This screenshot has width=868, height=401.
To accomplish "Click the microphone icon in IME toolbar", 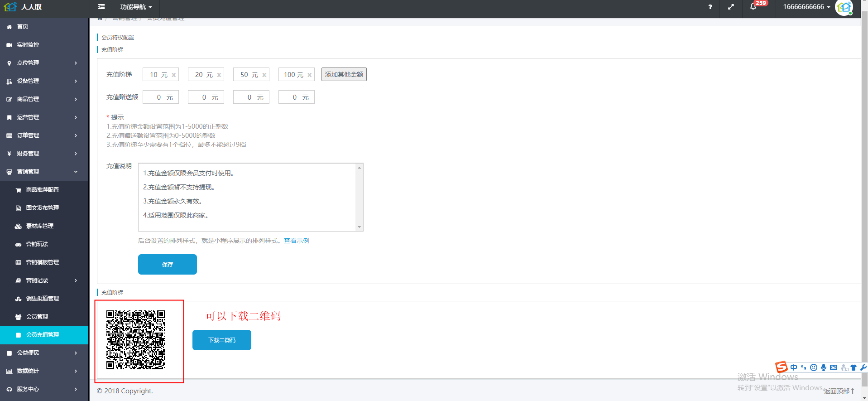I will tap(824, 367).
